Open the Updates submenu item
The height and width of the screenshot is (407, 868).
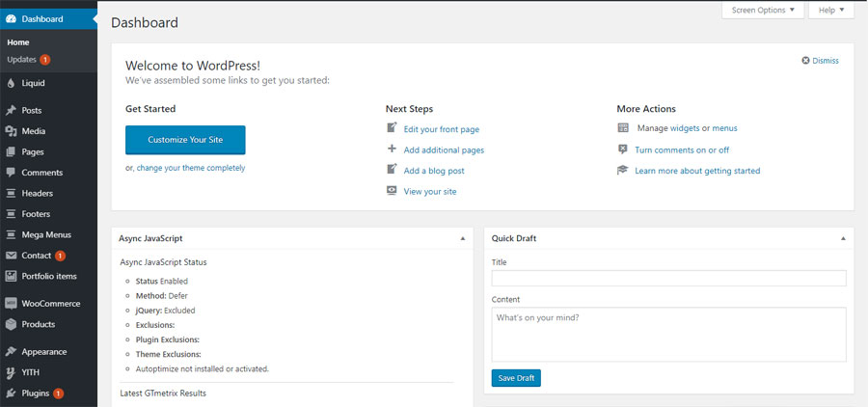(x=21, y=59)
